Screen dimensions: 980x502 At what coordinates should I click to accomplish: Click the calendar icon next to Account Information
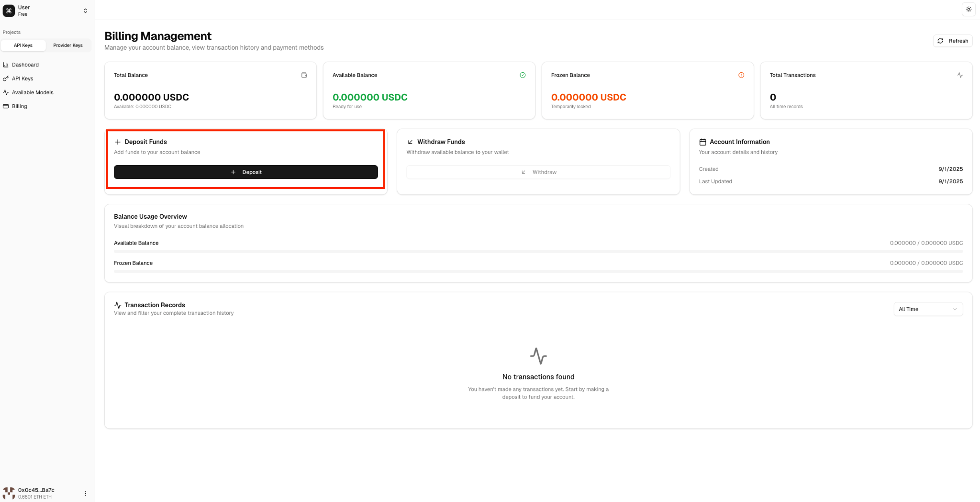click(702, 142)
